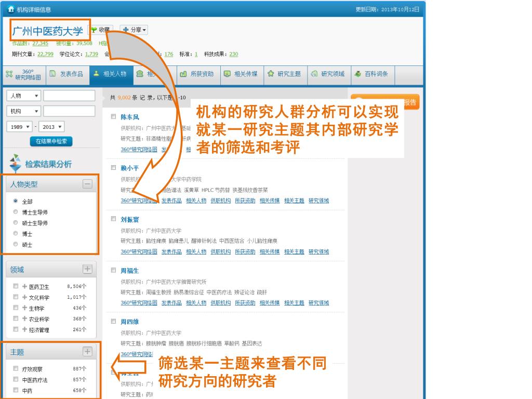Open 周福生's 研究领域 link
Screen dimensions: 532x399
coord(319,303)
